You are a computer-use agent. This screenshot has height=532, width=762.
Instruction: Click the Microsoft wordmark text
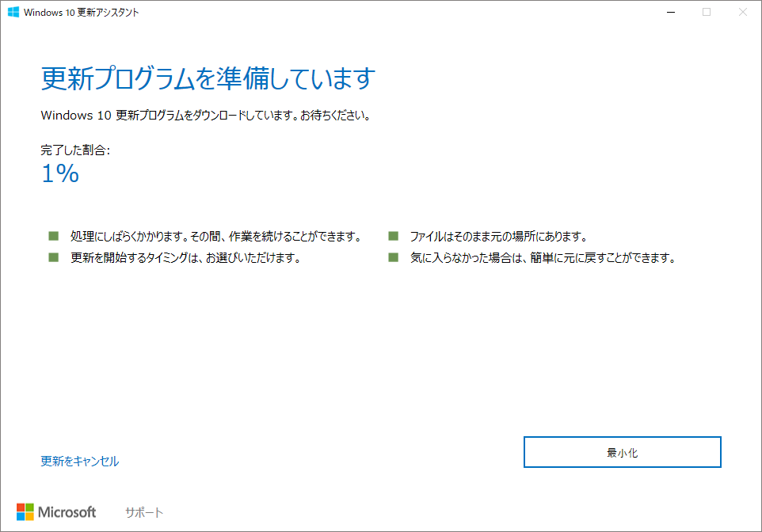pos(68,511)
